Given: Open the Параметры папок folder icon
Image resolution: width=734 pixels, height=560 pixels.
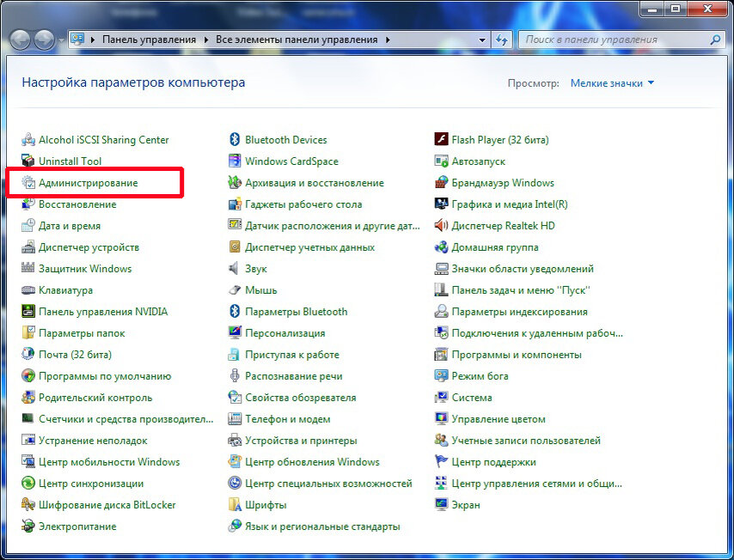Looking at the screenshot, I should (x=28, y=332).
